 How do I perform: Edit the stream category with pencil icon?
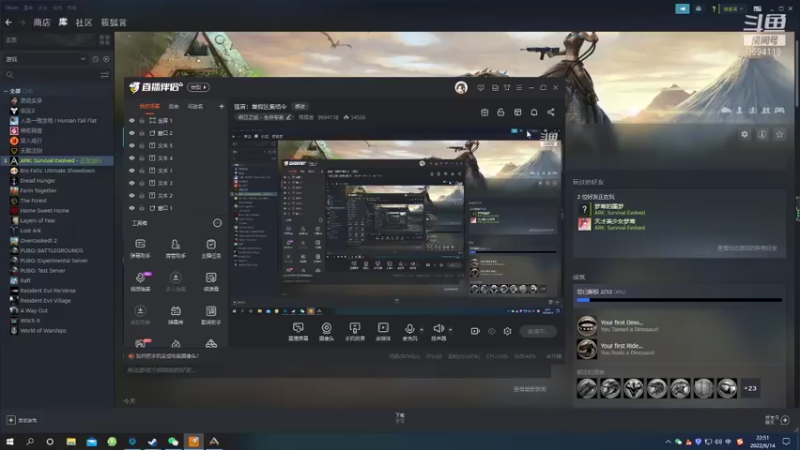coord(288,117)
